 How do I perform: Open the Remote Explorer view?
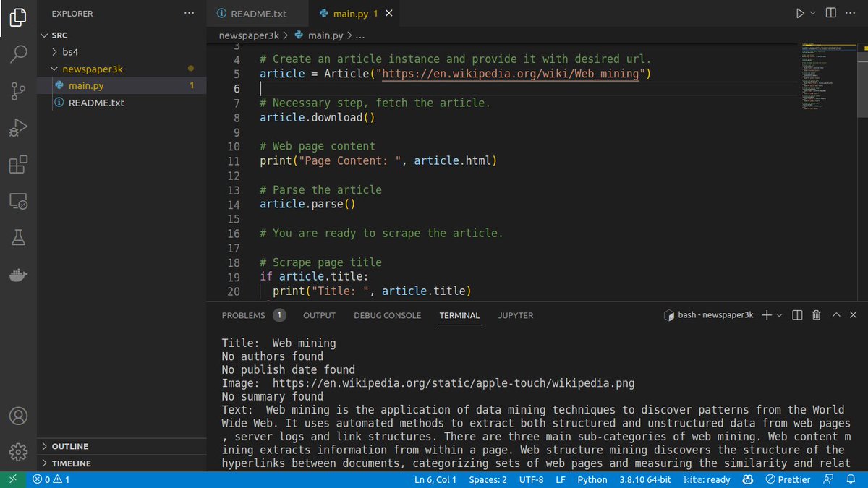click(x=18, y=201)
